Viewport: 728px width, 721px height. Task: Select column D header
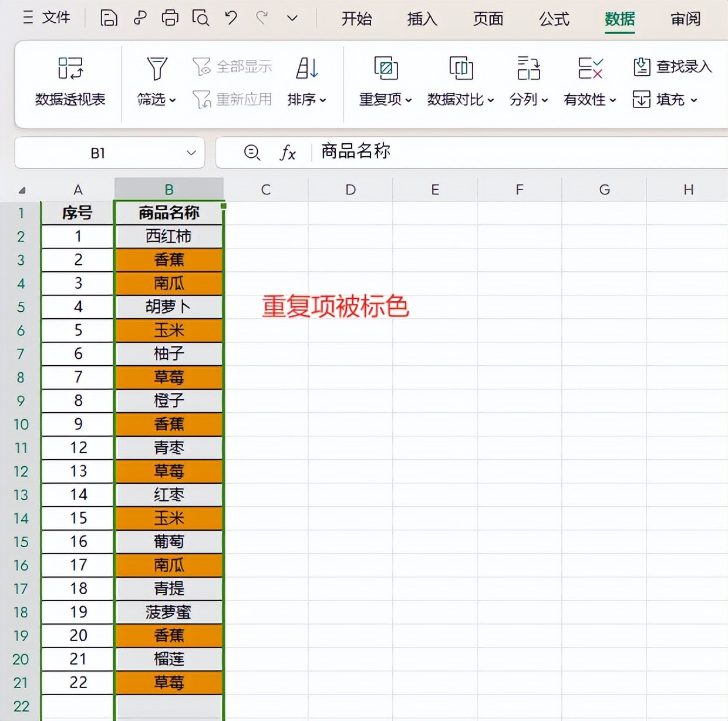350,190
